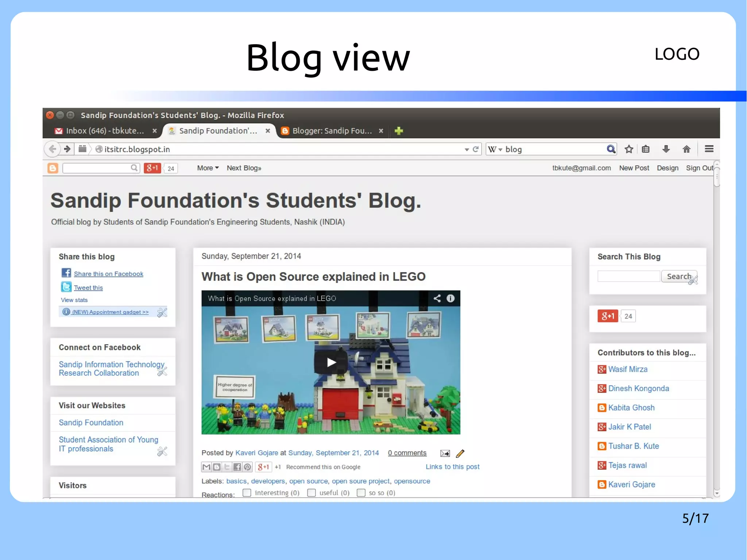Click Sign Out link

point(700,168)
